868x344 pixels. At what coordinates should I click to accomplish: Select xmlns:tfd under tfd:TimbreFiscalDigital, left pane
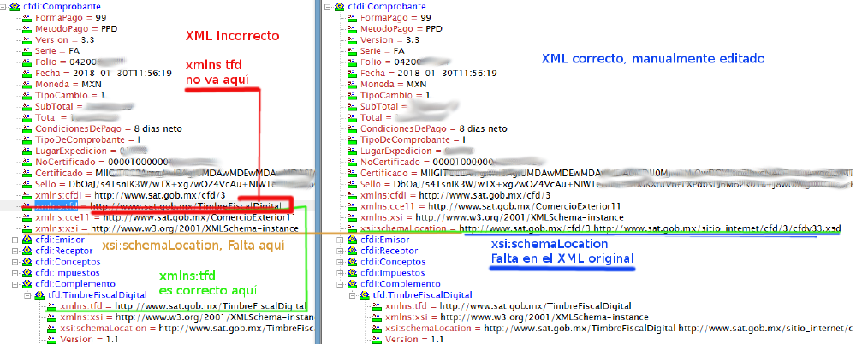point(183,305)
